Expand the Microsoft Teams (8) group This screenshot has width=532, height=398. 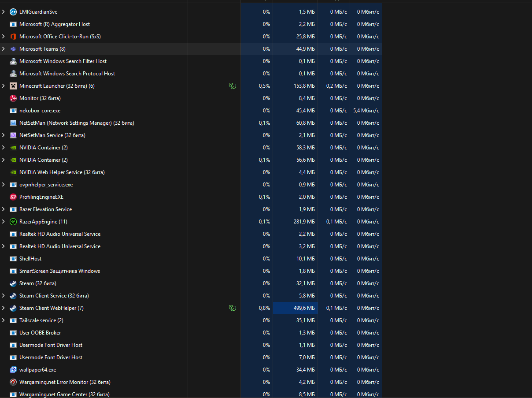point(4,49)
